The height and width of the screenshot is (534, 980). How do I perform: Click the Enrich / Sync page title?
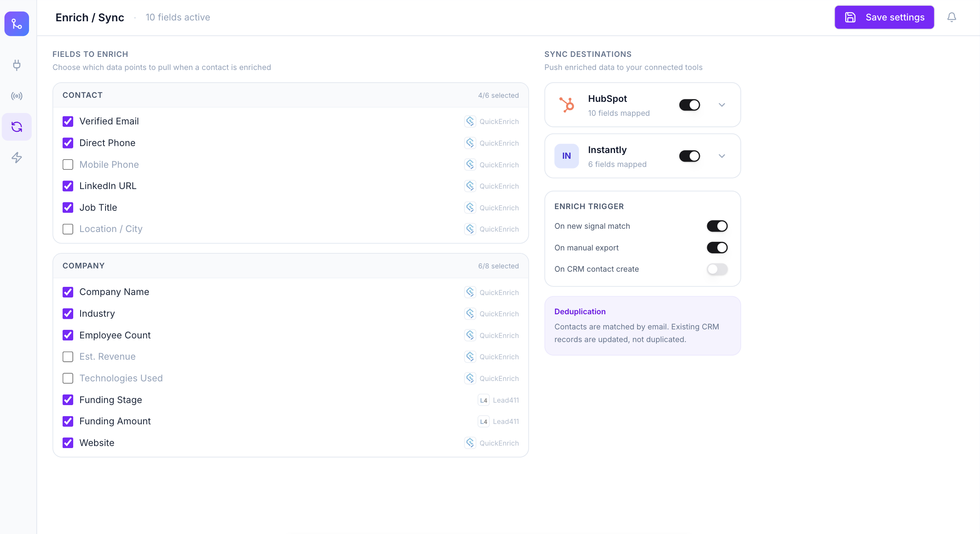pyautogui.click(x=90, y=17)
